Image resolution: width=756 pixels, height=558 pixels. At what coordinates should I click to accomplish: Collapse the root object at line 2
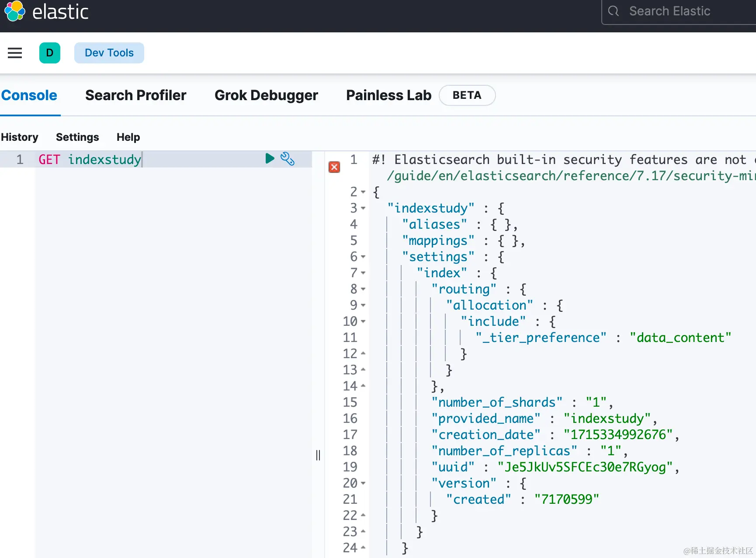[x=363, y=192]
